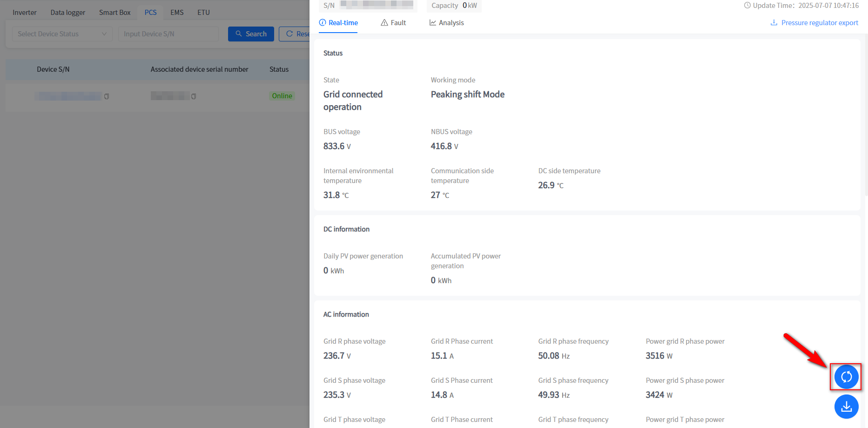Open the Select Device Status dropdown

(x=62, y=34)
